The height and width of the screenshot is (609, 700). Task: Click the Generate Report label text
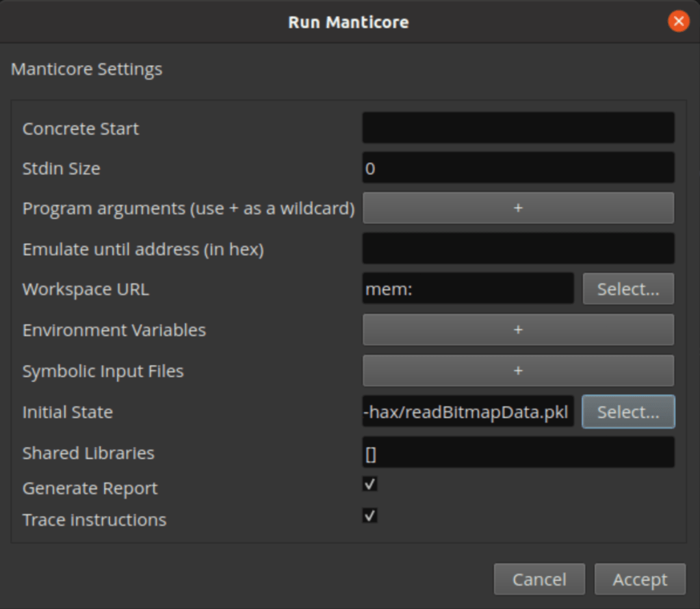click(90, 489)
